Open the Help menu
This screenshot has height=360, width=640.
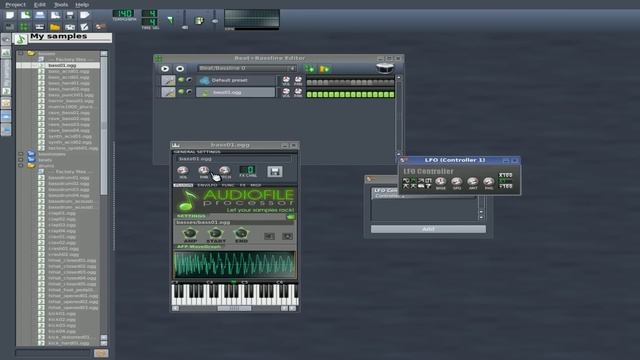[x=82, y=4]
